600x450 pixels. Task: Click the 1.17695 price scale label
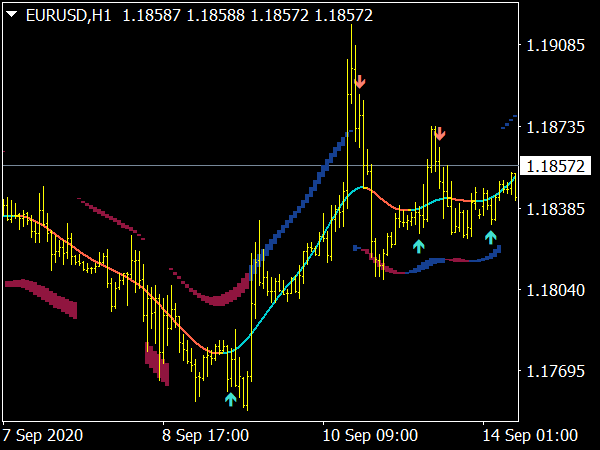[x=556, y=371]
